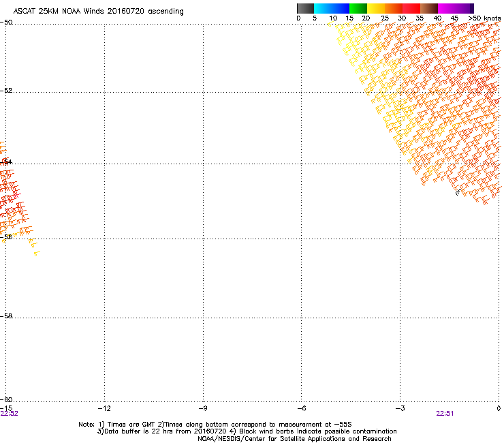Image resolution: width=504 pixels, height=443 pixels.
Task: Click longitude label '-9'
Action: [202, 408]
